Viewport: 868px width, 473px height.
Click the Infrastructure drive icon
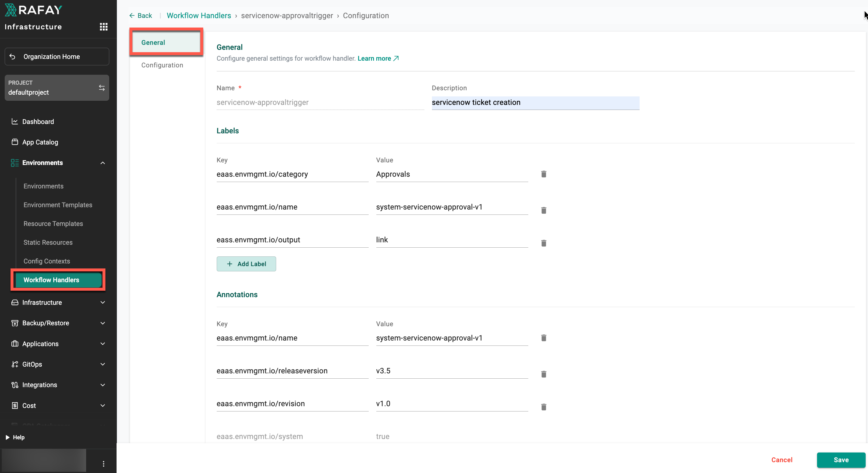pyautogui.click(x=15, y=302)
